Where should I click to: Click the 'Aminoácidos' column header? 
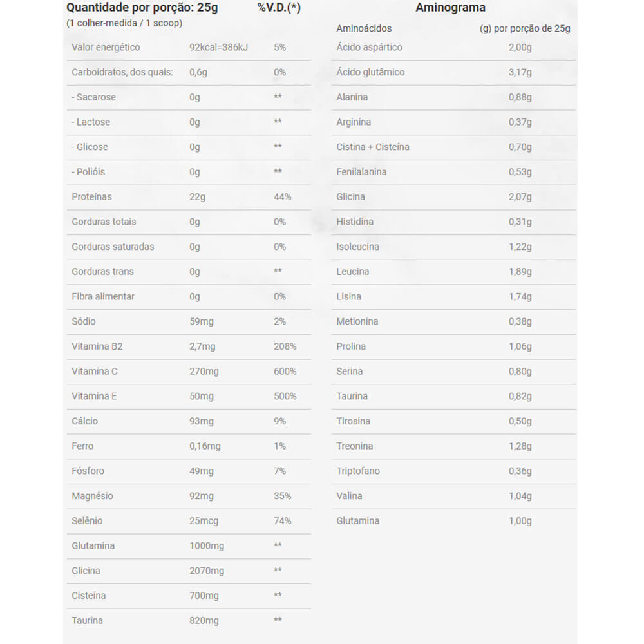coord(364,28)
